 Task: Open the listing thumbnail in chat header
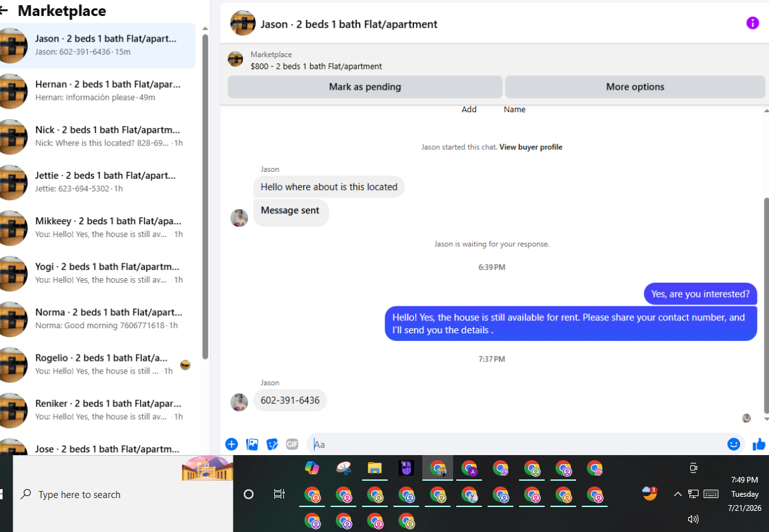(243, 23)
